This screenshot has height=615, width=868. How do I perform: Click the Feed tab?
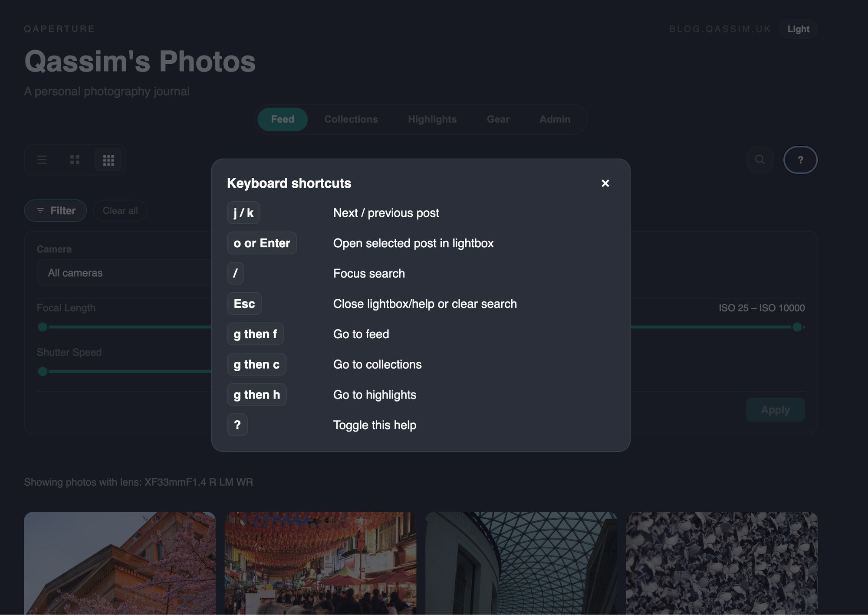point(283,119)
